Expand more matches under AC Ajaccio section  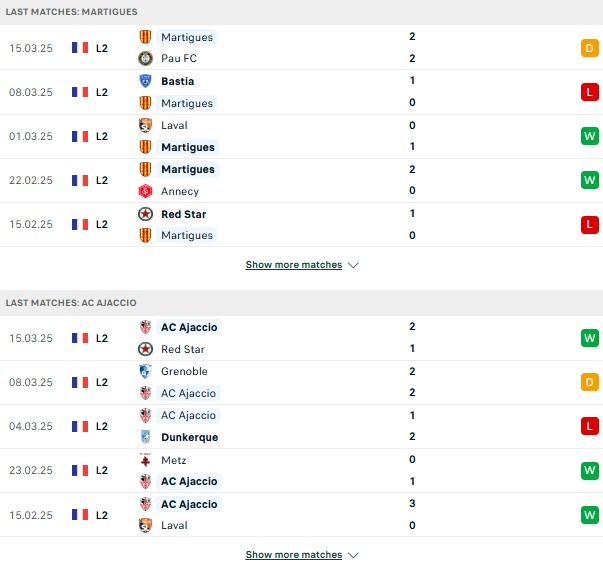click(294, 555)
